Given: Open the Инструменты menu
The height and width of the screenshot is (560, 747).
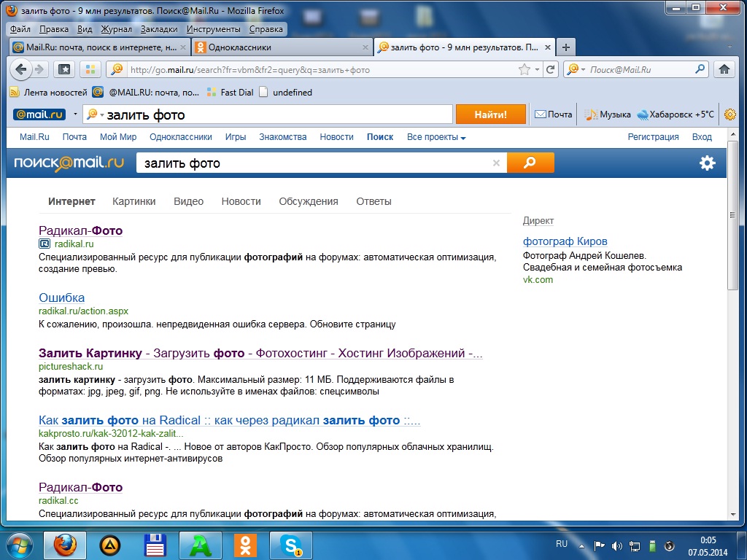Looking at the screenshot, I should coord(214,29).
